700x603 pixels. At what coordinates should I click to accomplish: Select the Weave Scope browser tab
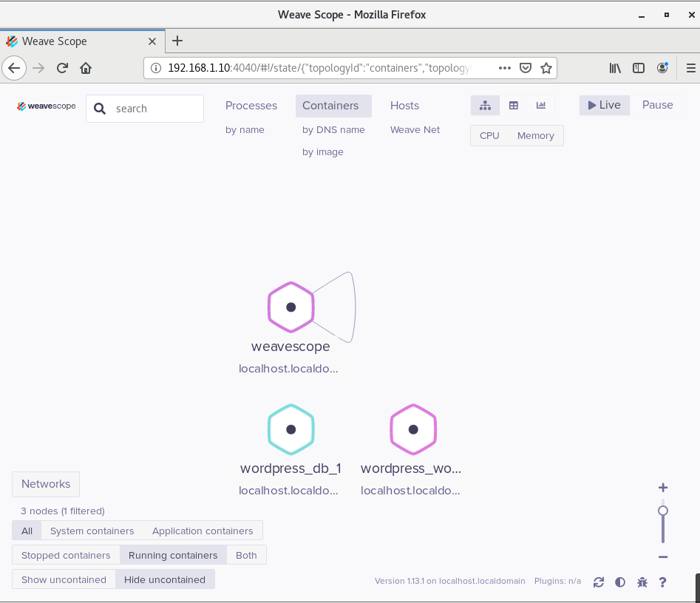(83, 41)
